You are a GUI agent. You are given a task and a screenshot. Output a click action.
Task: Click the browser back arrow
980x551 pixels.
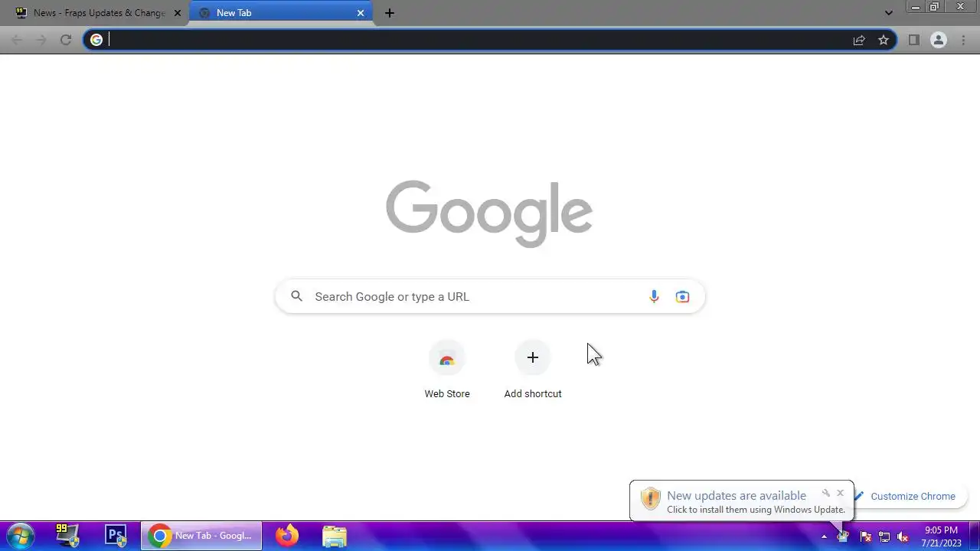coord(17,40)
